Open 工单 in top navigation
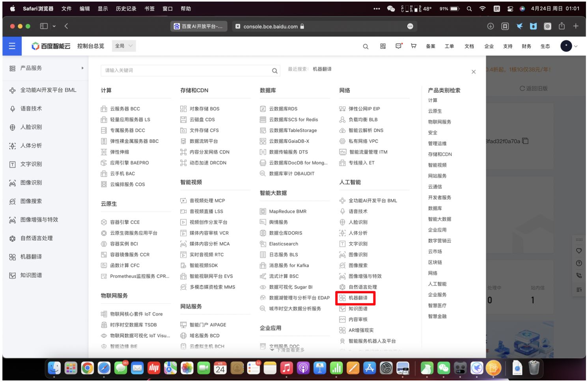The width and height of the screenshot is (588, 382). tap(449, 46)
